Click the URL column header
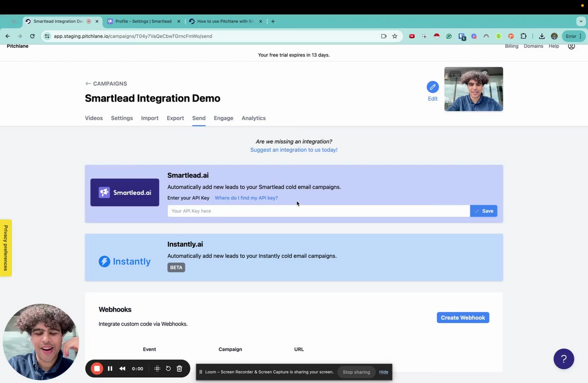 tap(299, 349)
